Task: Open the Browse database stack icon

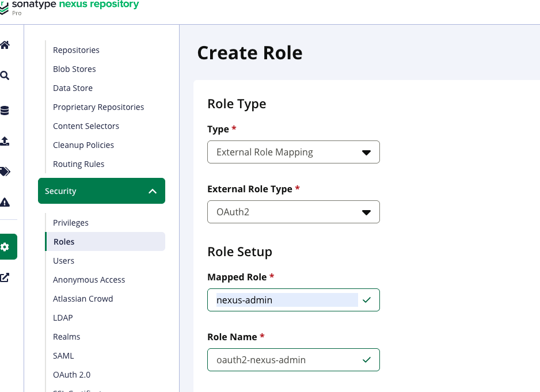Action: (5, 110)
